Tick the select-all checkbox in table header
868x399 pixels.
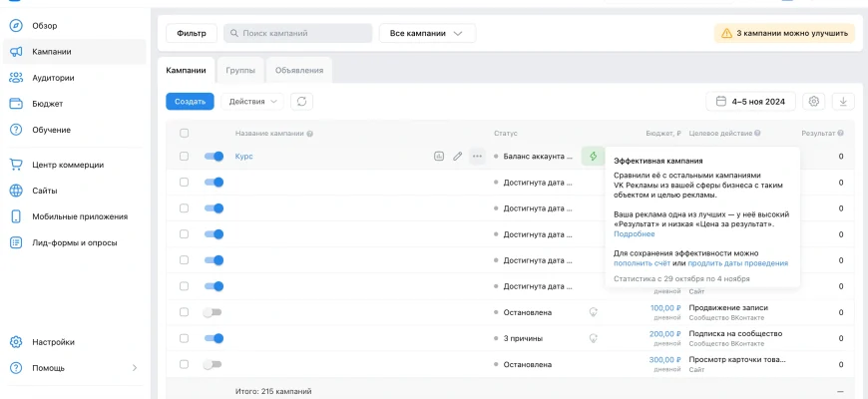tap(184, 134)
